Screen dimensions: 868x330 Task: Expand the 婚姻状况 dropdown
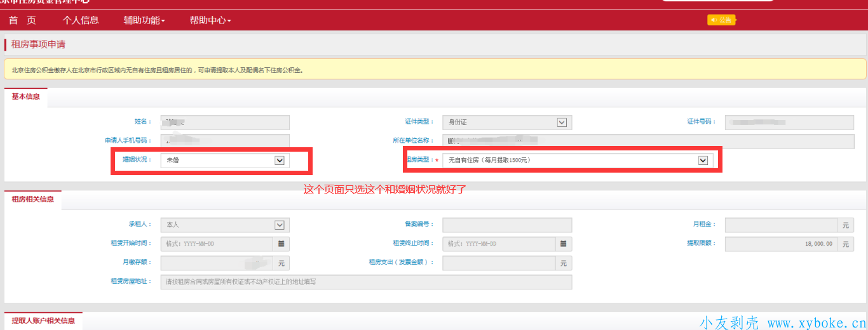[279, 161]
